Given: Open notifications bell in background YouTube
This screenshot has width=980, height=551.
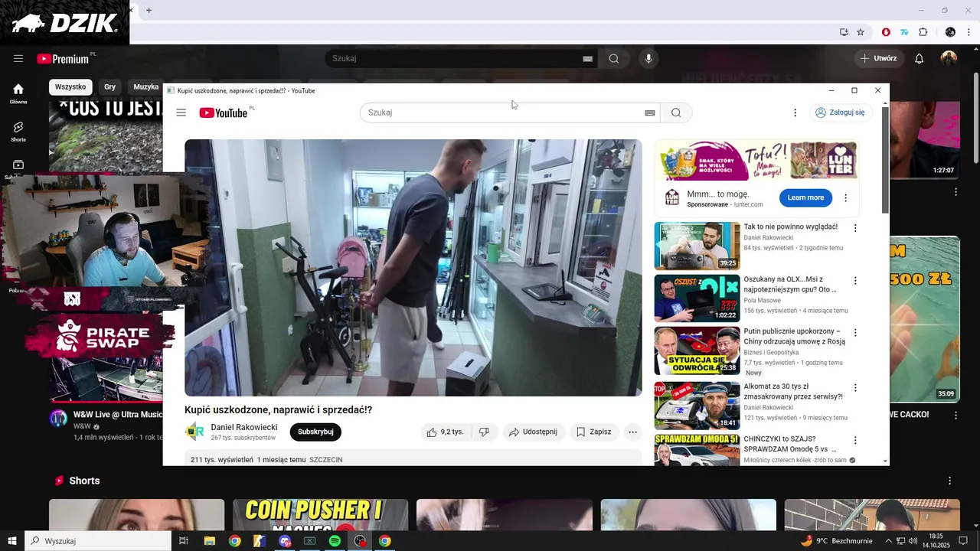Looking at the screenshot, I should (920, 59).
